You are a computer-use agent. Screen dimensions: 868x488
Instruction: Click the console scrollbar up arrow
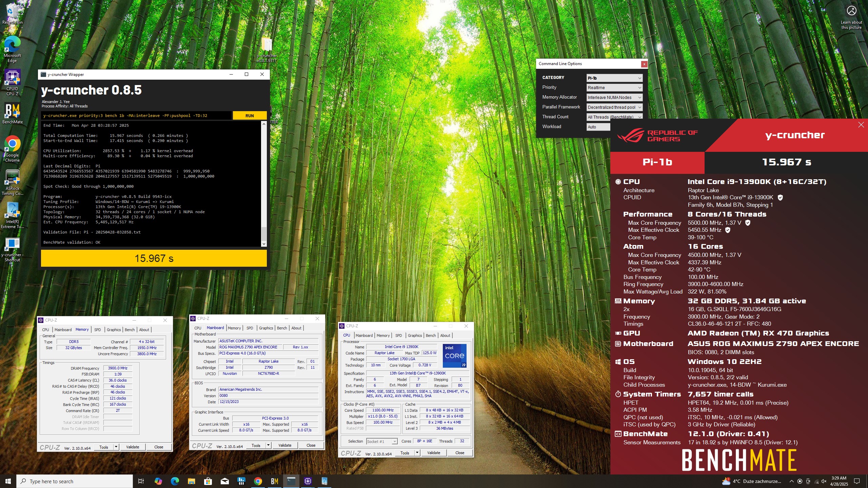(x=264, y=124)
